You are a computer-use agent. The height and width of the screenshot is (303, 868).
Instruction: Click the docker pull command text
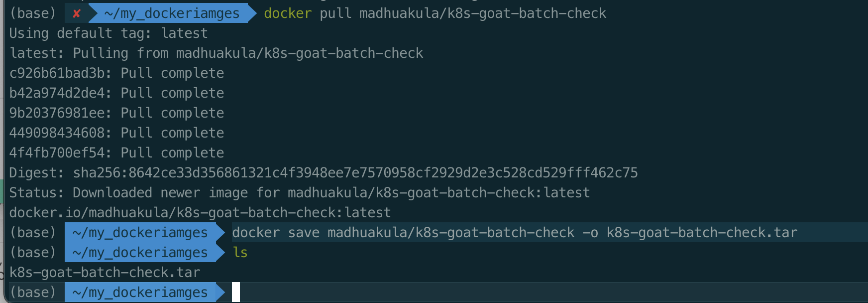click(434, 13)
